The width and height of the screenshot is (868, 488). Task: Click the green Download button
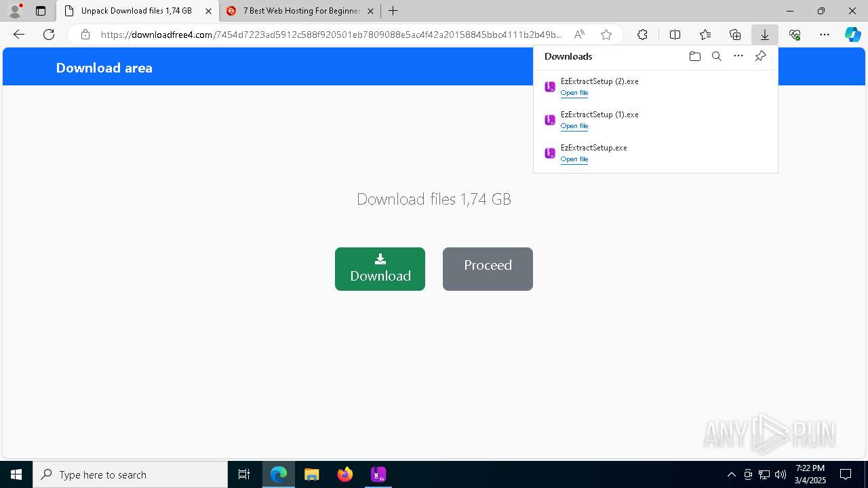(x=380, y=269)
